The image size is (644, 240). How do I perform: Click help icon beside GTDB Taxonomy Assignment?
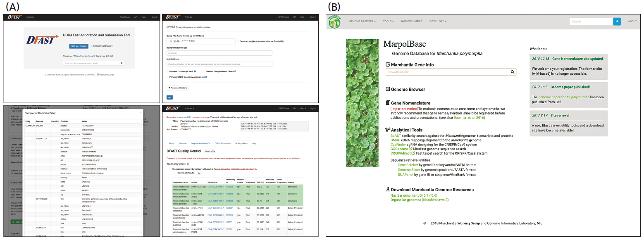(206, 77)
